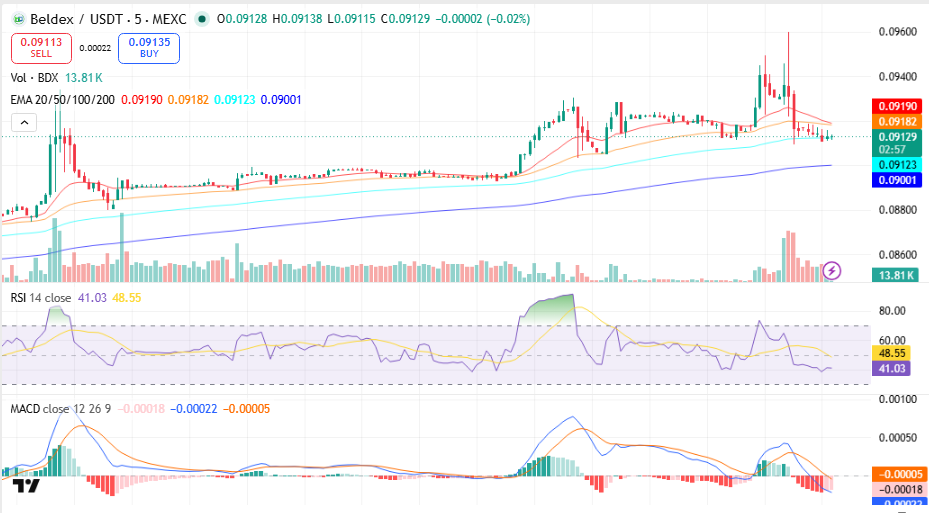Click the cyan 0.09123 price scale label
Image resolution: width=929 pixels, height=513 pixels.
(897, 165)
